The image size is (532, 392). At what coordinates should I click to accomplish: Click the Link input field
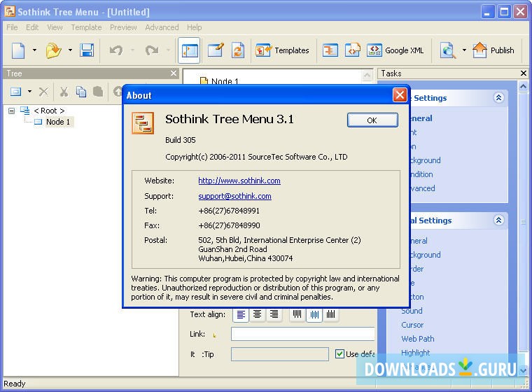(x=302, y=334)
